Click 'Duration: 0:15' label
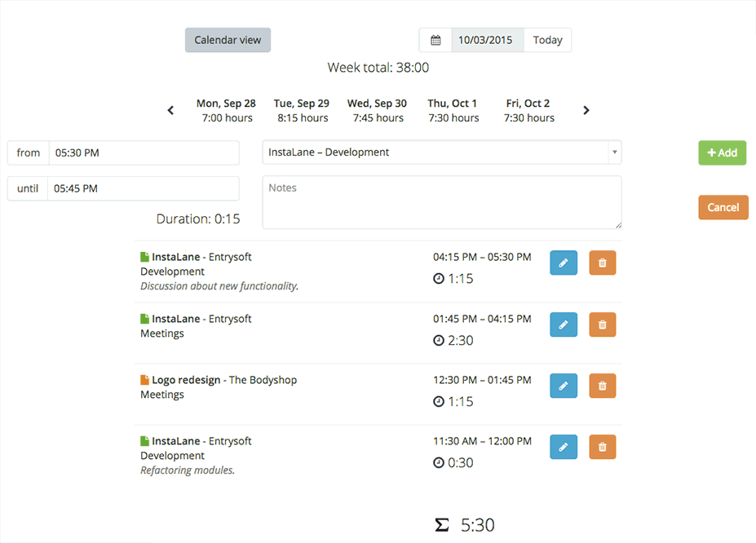Image resolution: width=756 pixels, height=543 pixels. (198, 219)
